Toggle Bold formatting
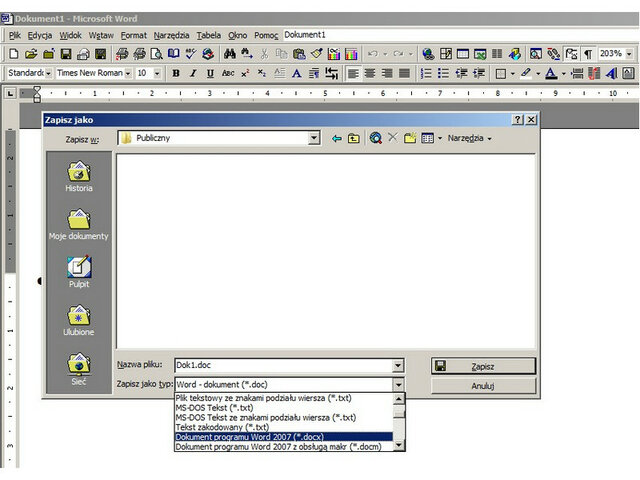 [x=176, y=73]
